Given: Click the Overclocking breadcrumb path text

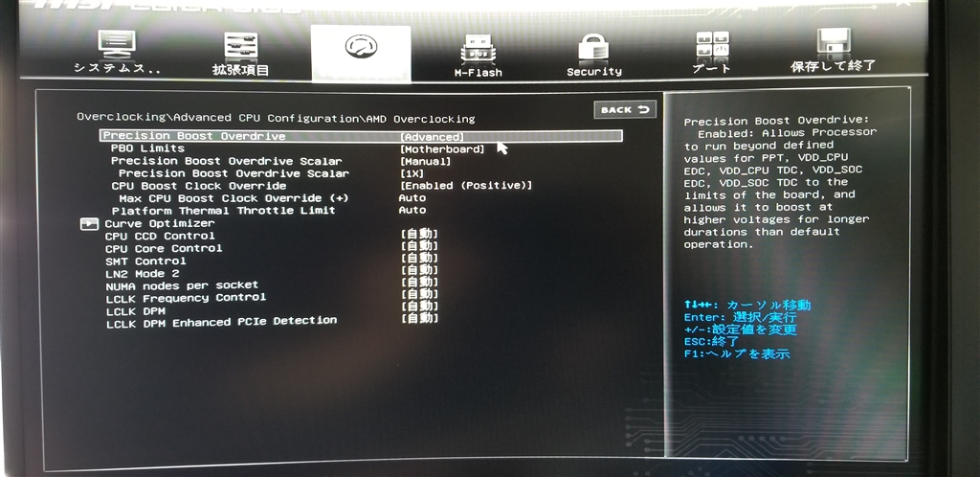Looking at the screenshot, I should (276, 118).
